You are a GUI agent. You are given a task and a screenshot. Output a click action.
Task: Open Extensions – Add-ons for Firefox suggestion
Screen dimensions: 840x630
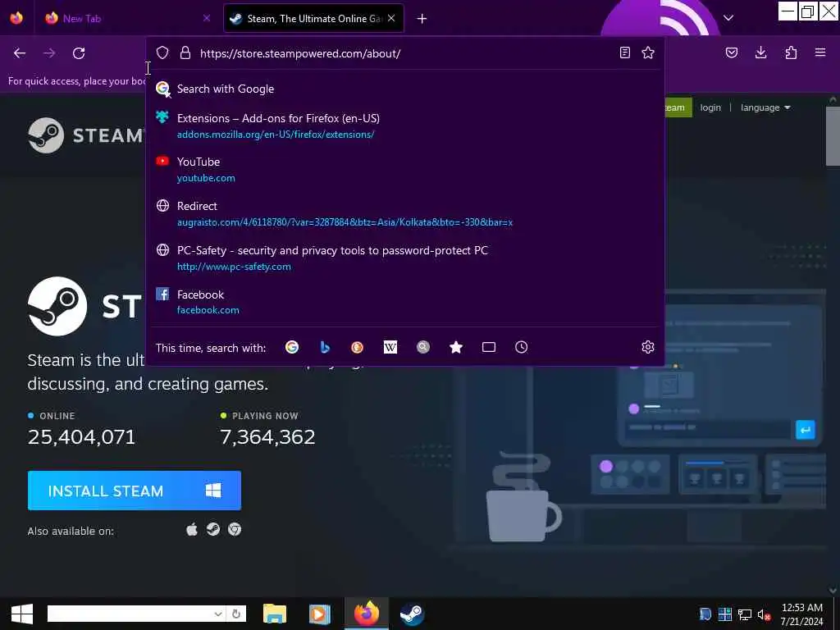click(x=405, y=126)
